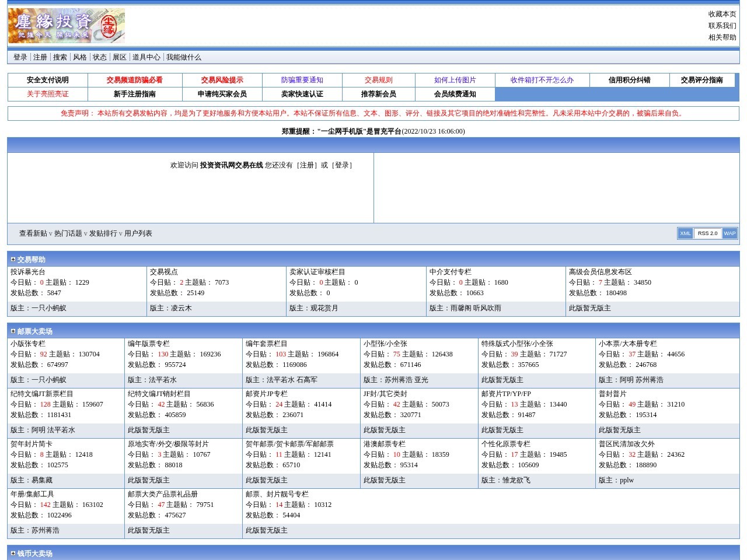Screen dimensions: 747x560
Task: Open 卖家快速认证 link
Action: 302,94
